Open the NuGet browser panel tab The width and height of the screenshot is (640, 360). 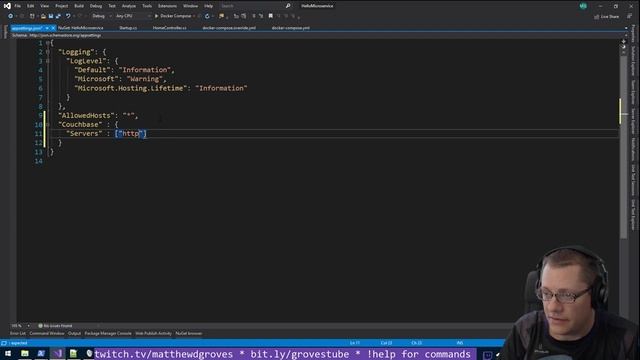(189, 333)
